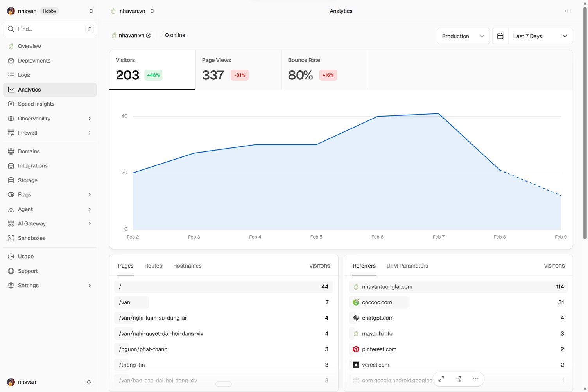Click the fullscreen expand icon near Referrers panel
Screen dimensions: 588x392
(441, 379)
